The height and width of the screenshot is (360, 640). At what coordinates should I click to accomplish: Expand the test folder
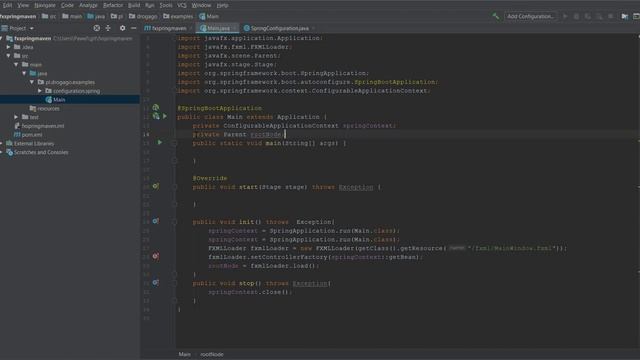16,117
